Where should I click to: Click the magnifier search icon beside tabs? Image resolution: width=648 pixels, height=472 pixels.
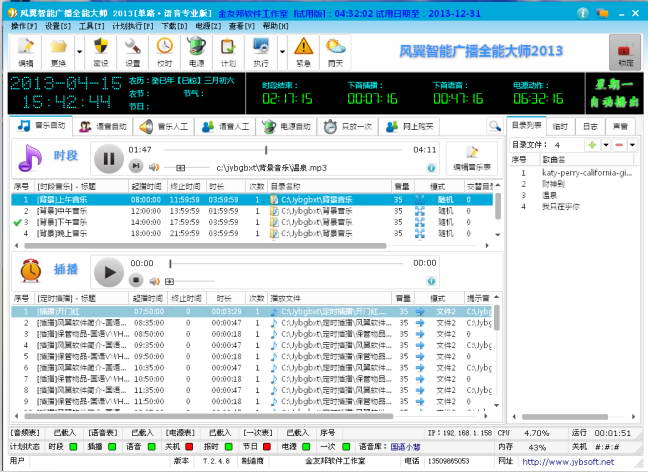point(495,126)
